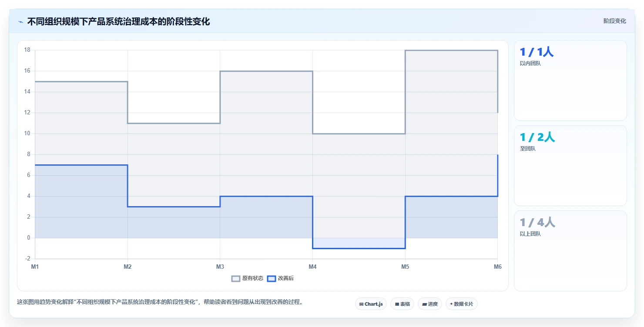Click the M4 x-axis label
Image resolution: width=644 pixels, height=327 pixels.
coord(312,267)
